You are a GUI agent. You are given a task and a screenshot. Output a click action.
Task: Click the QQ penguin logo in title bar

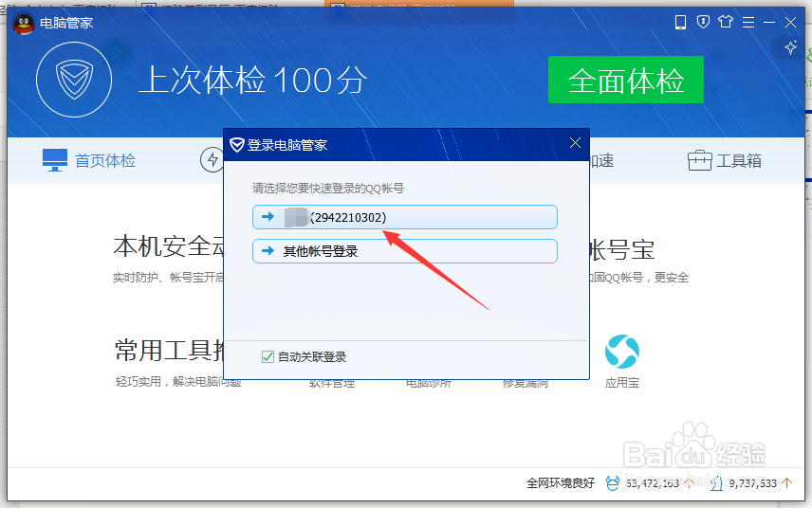(24, 24)
